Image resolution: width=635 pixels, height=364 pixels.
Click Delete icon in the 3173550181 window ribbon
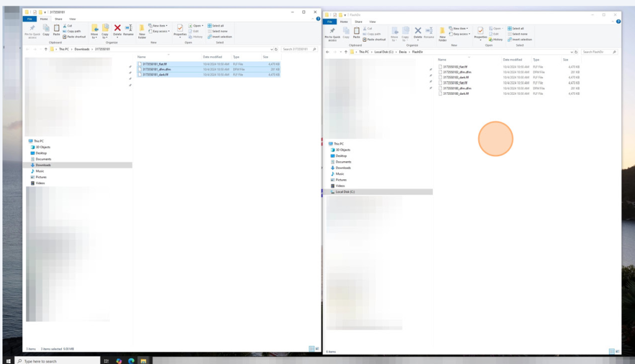click(x=117, y=29)
